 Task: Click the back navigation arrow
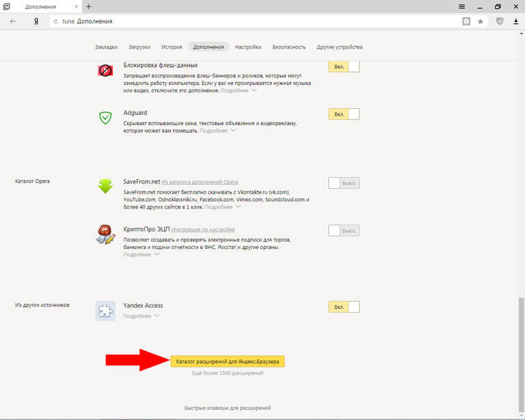(x=13, y=21)
